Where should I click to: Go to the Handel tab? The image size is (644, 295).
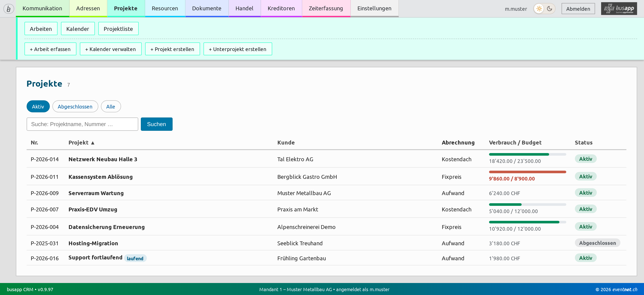[x=244, y=8]
